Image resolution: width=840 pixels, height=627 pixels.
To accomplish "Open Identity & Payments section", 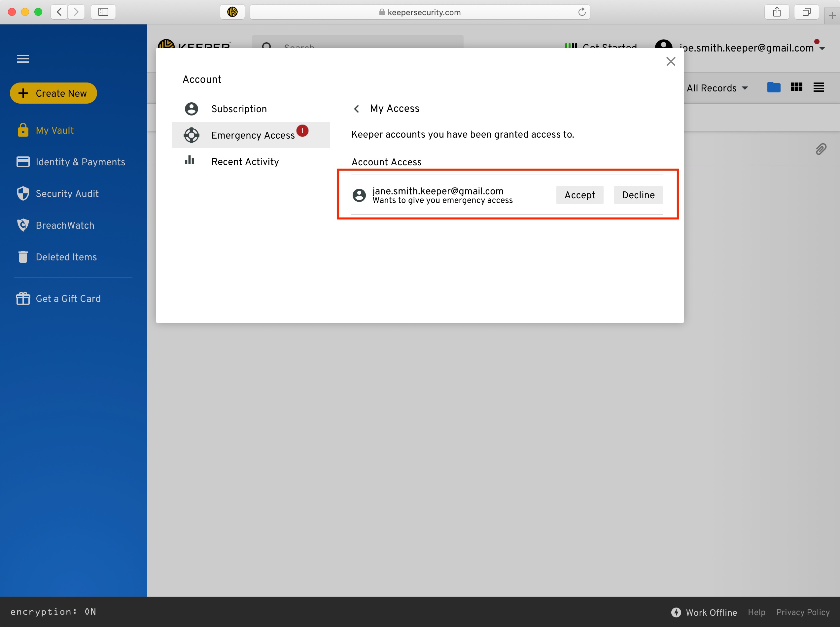I will [x=81, y=162].
